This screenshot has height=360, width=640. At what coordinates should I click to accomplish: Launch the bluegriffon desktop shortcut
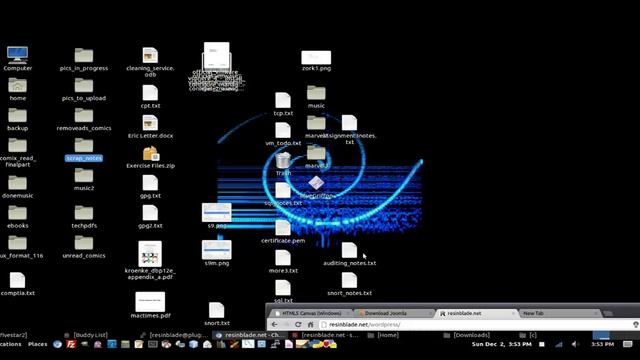pos(316,183)
